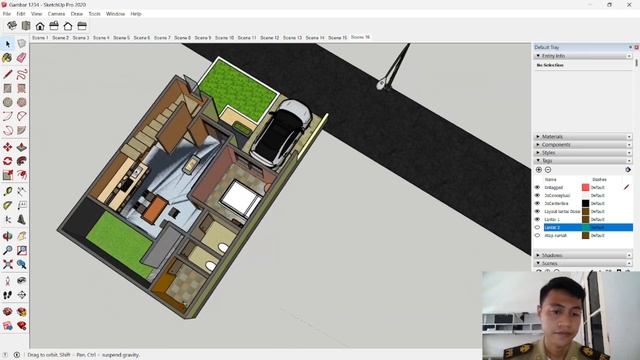Select the Scale tool
The height and width of the screenshot is (360, 640).
pos(7,176)
